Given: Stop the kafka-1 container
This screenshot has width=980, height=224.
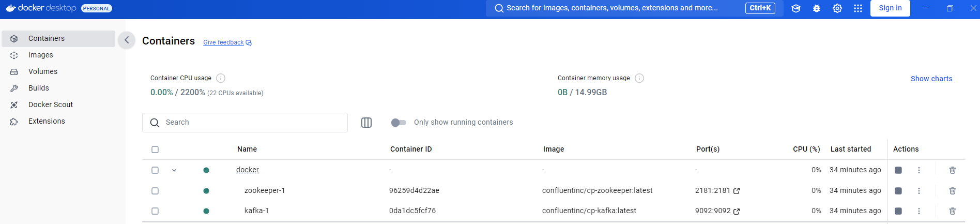Looking at the screenshot, I should pyautogui.click(x=898, y=211).
